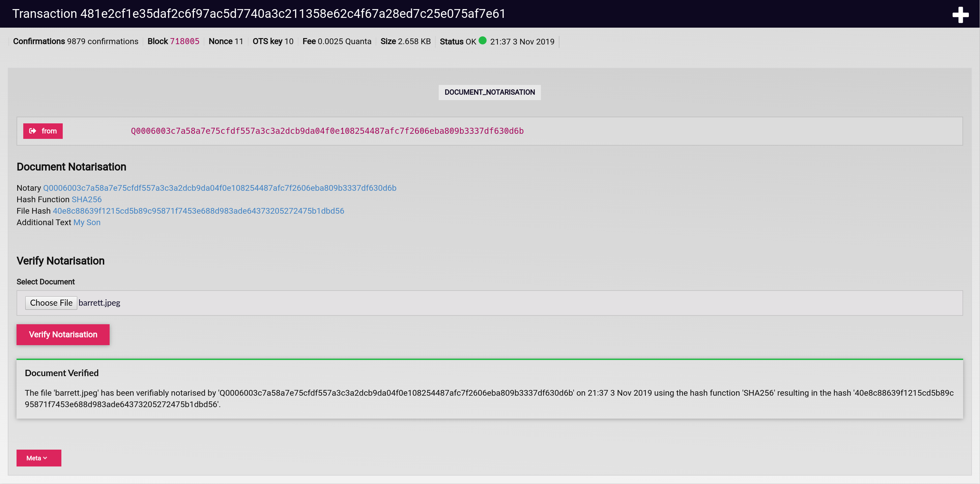Viewport: 980px width, 484px height.
Task: Click the DOCUMENT_NOTARISATION type icon
Action: (x=489, y=92)
